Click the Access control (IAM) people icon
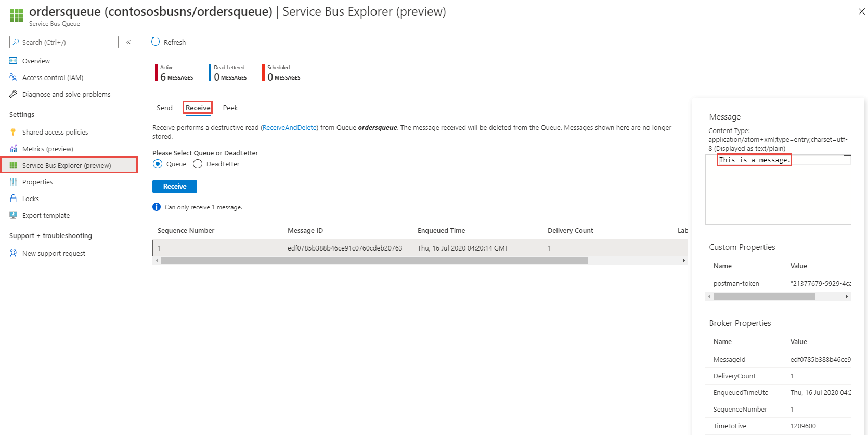 pos(14,77)
